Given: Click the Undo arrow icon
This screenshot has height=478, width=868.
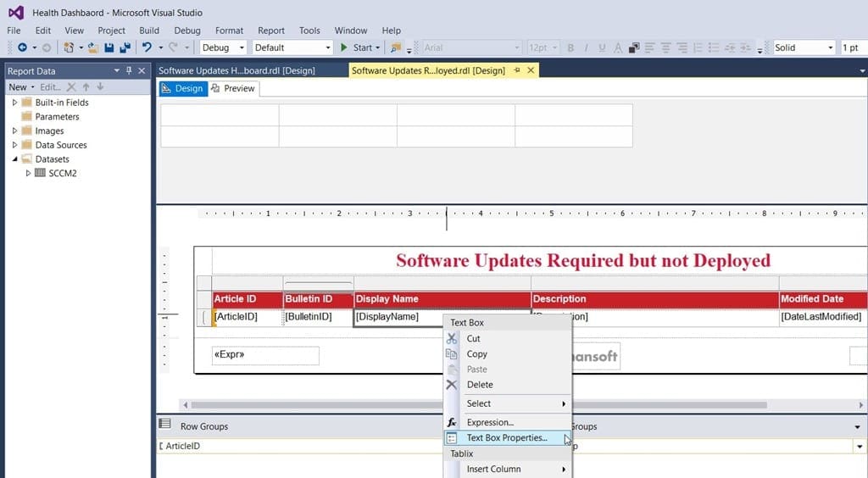Looking at the screenshot, I should click(147, 47).
